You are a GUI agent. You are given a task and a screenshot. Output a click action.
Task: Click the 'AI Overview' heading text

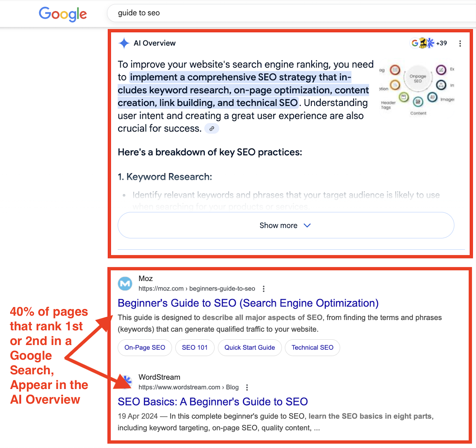155,43
